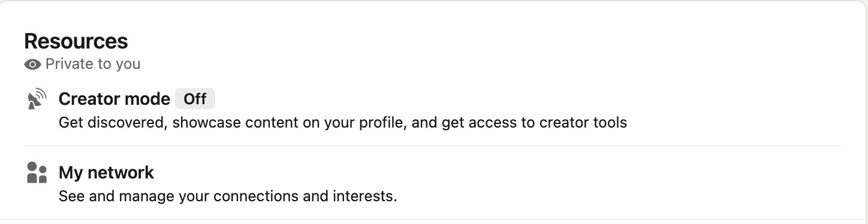This screenshot has height=224, width=868.
Task: Click the word you in Private to you
Action: (128, 64)
